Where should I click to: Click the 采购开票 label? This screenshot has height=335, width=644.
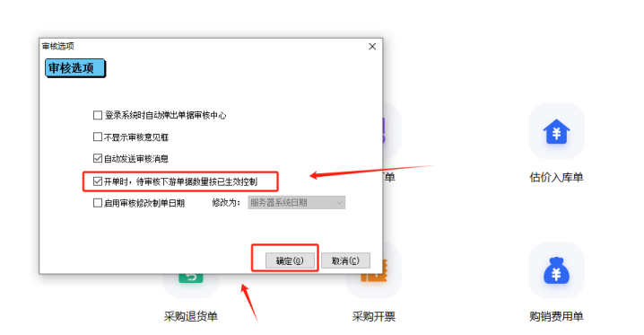coord(373,316)
